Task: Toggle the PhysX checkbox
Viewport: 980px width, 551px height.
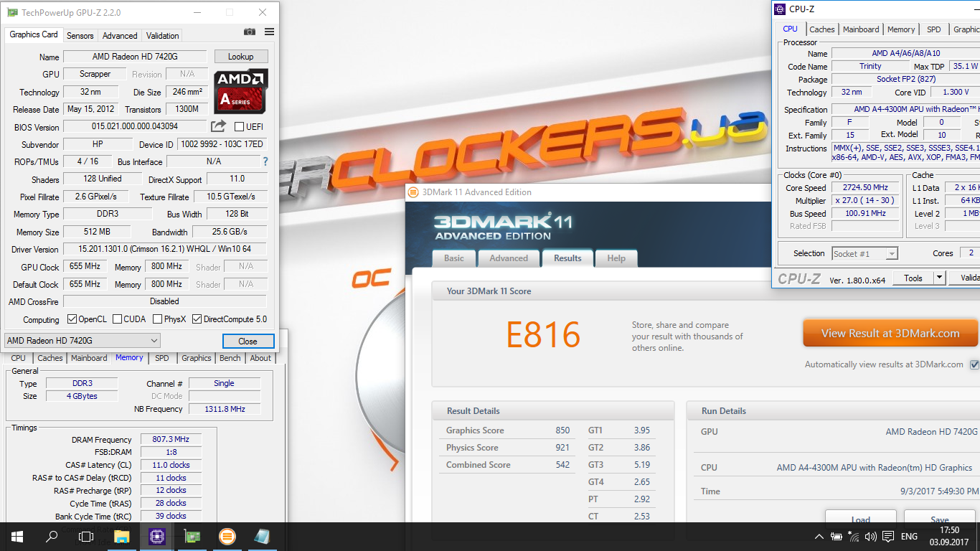Action: [x=157, y=319]
